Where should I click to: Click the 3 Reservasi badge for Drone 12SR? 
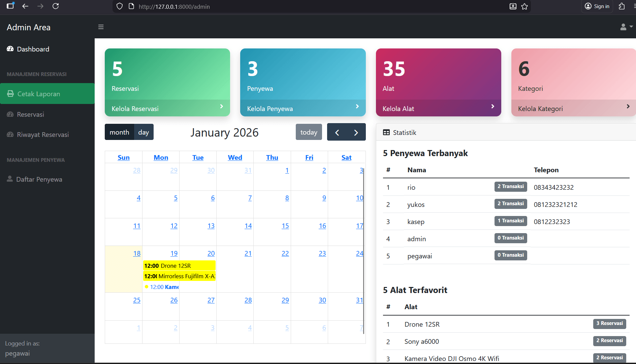(x=609, y=323)
